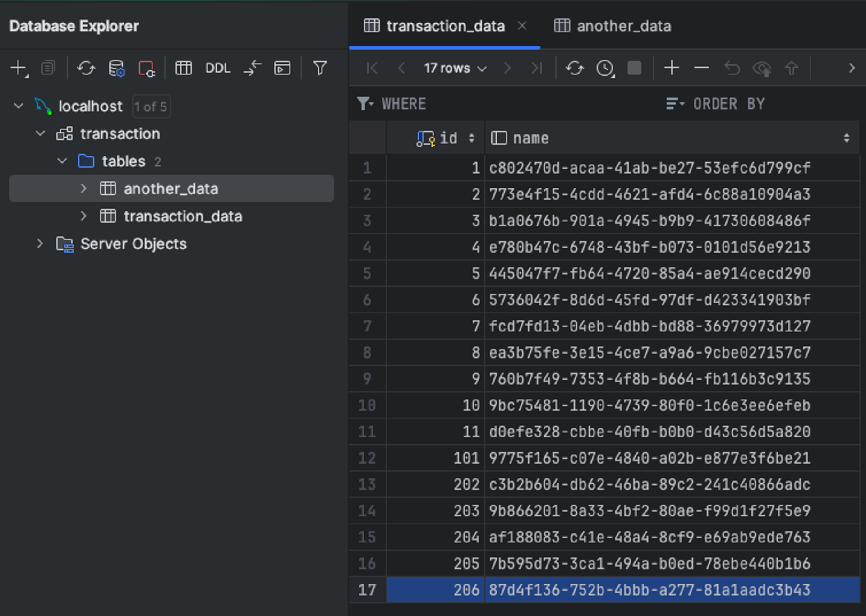Click the Delete row minus icon
866x616 pixels.
(701, 68)
